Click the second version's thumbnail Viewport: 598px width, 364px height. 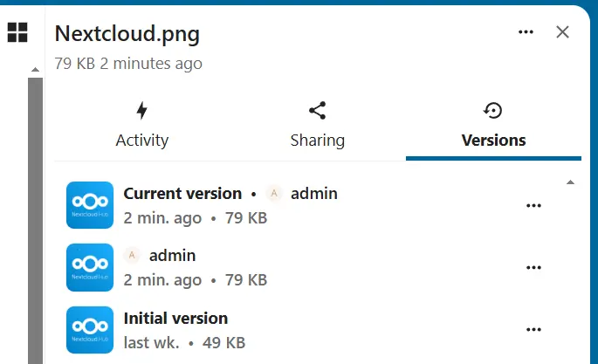pos(91,267)
